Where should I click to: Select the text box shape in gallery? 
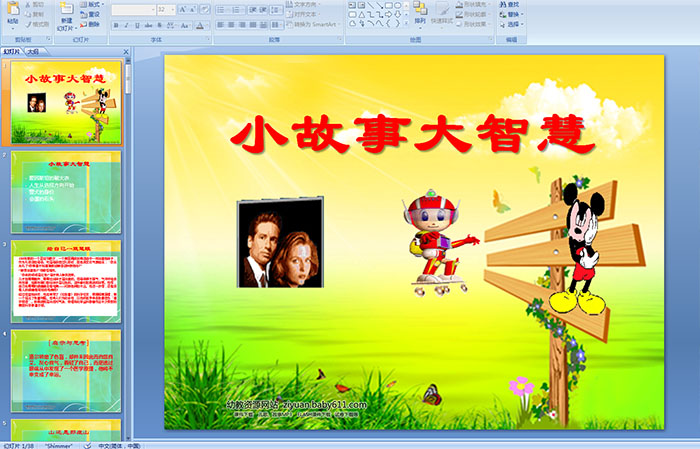352,5
